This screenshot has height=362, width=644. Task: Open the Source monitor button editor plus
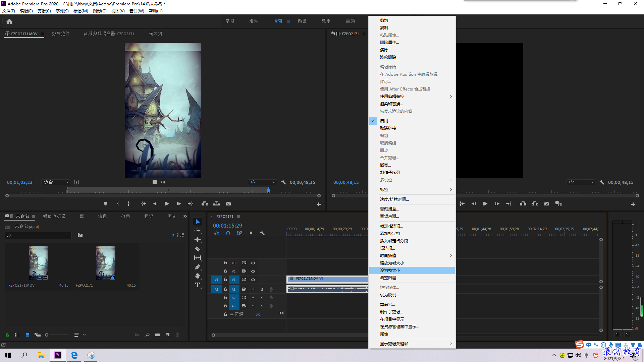pos(319,204)
